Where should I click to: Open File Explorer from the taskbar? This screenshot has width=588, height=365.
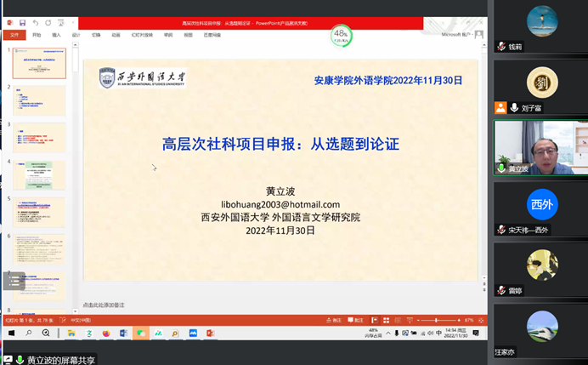tap(71, 334)
